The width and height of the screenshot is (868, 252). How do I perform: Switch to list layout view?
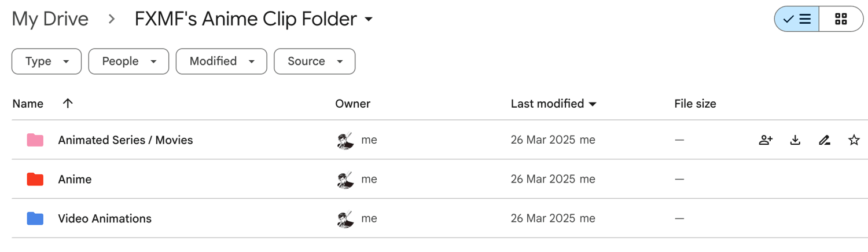click(797, 19)
